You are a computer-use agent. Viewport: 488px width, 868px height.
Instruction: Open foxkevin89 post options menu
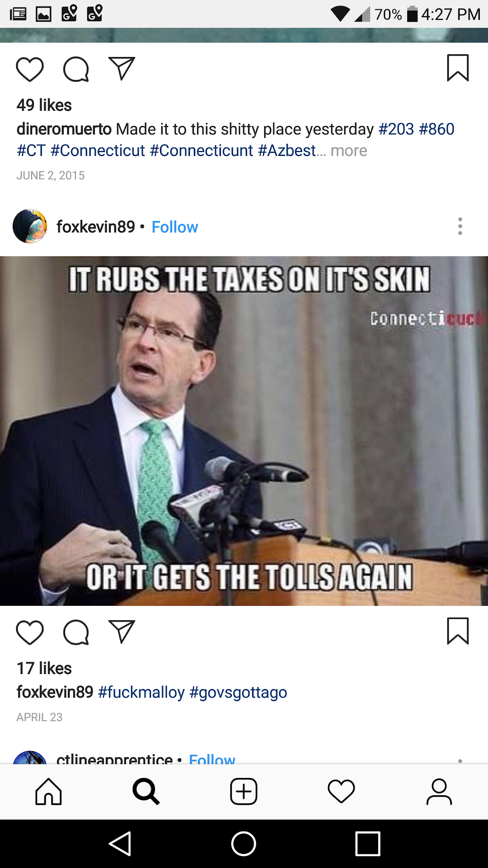(460, 226)
